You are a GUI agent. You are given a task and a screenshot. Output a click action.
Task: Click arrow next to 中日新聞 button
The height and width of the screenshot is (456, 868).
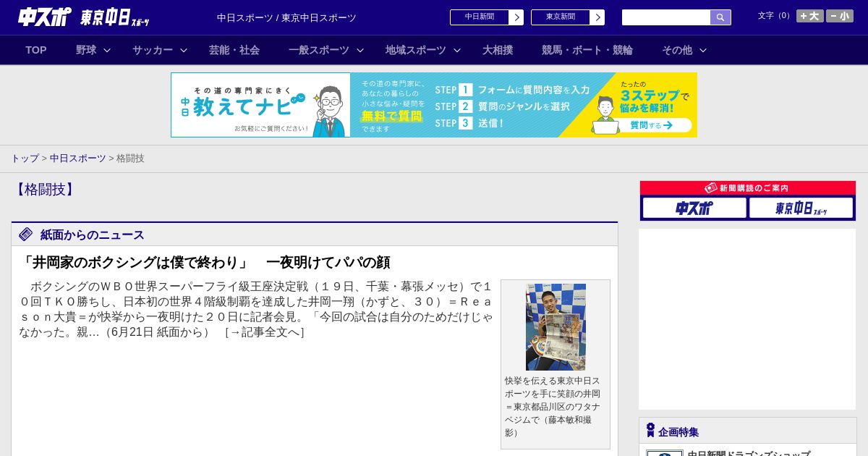(516, 17)
